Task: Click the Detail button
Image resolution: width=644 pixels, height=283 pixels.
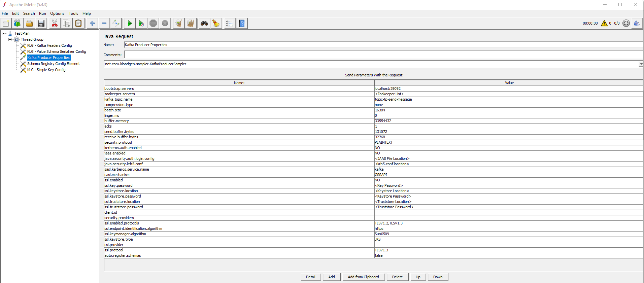Action: [311, 277]
